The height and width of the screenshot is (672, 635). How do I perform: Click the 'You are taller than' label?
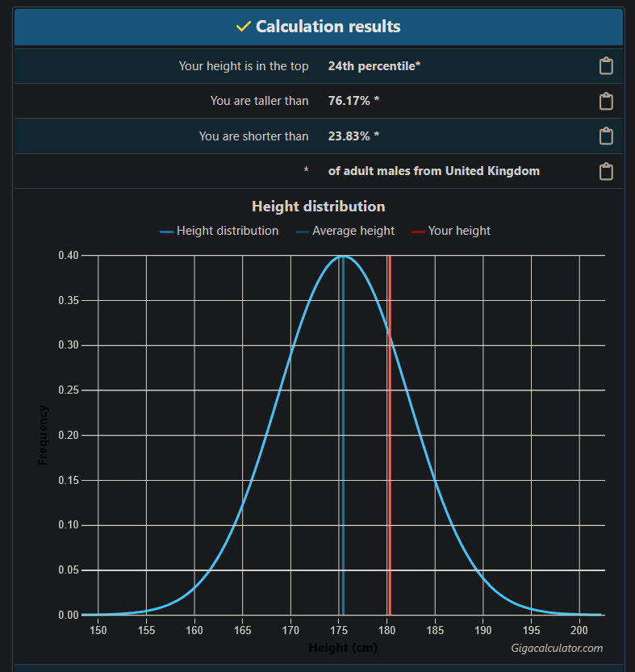click(259, 101)
